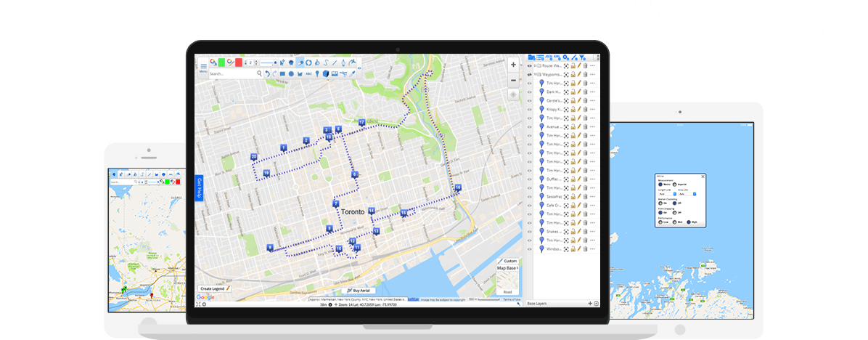This screenshot has height=340, width=868.
Task: Increase the line width stepper value
Action: pyautogui.click(x=255, y=61)
